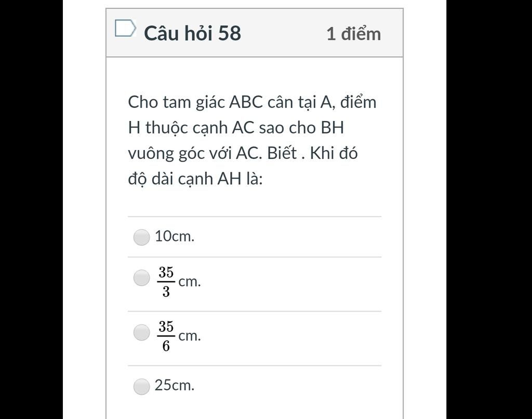Click the '10cm.' answer label text
532x419 pixels.
point(175,236)
